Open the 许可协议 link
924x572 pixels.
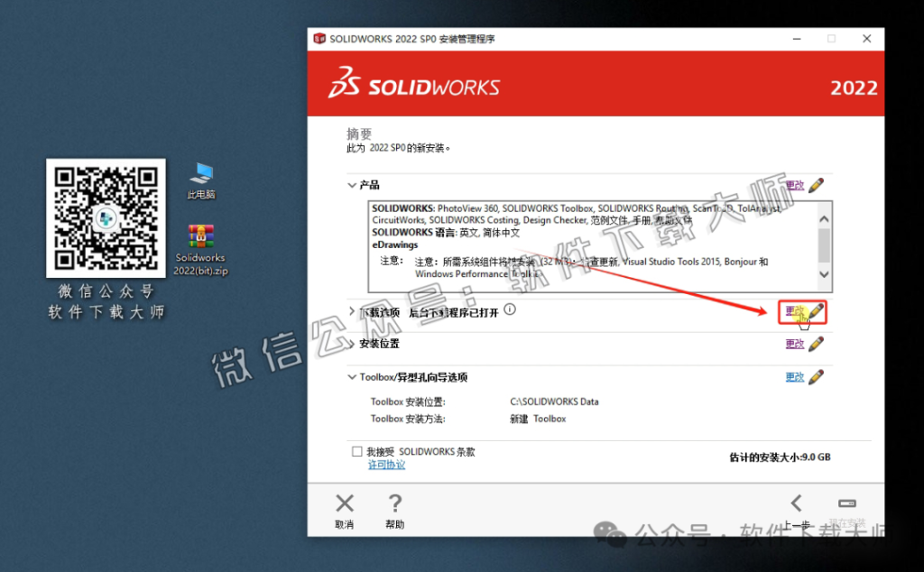[386, 464]
